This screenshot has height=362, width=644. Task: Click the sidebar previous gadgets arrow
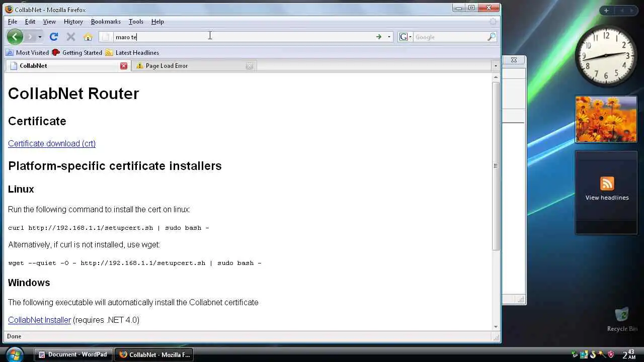[x=622, y=11]
